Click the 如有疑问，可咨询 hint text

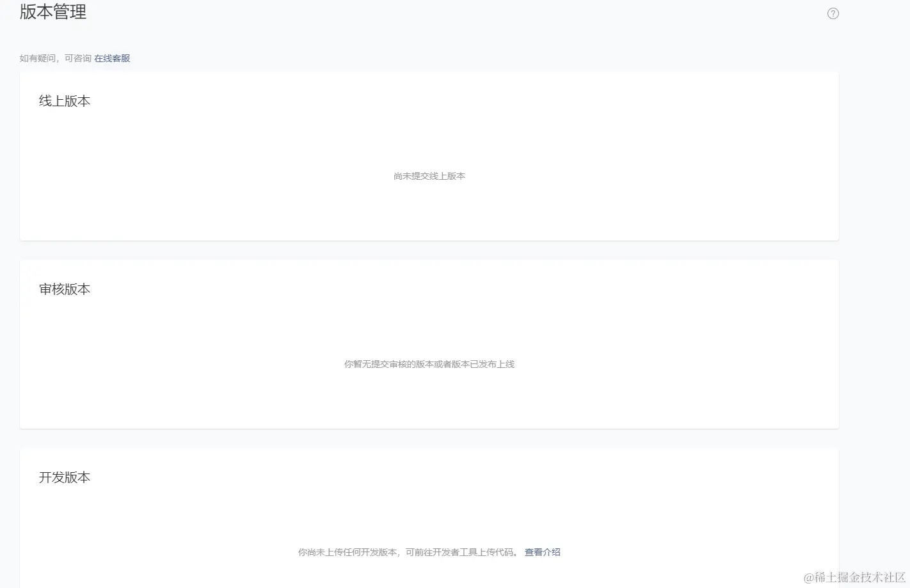[x=55, y=58]
